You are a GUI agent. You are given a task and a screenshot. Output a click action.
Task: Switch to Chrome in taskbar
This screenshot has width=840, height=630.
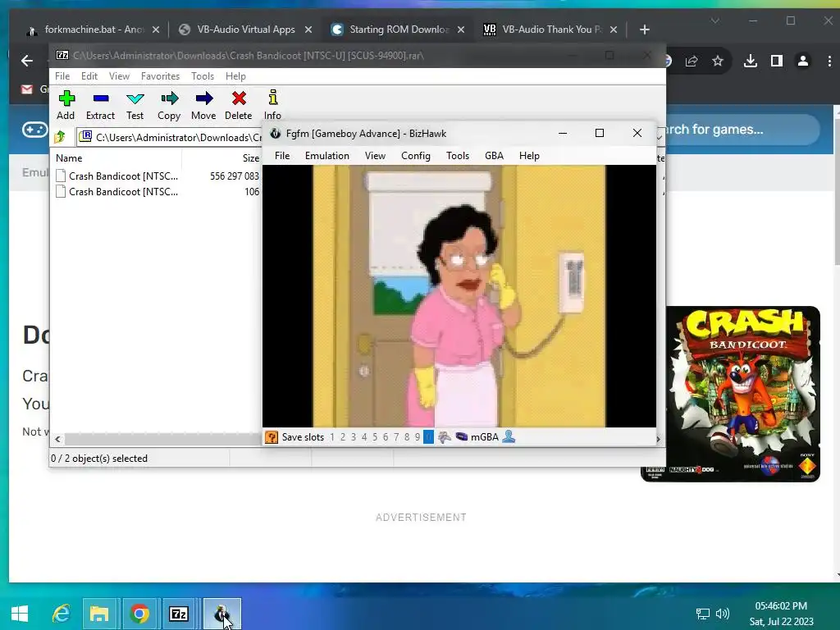pyautogui.click(x=139, y=614)
